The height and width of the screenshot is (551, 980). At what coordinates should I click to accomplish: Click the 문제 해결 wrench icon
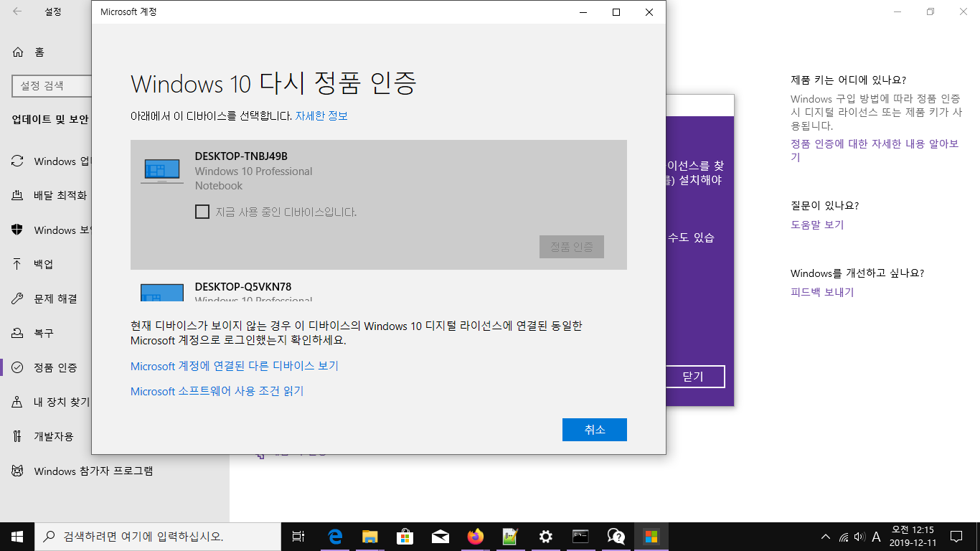[17, 298]
